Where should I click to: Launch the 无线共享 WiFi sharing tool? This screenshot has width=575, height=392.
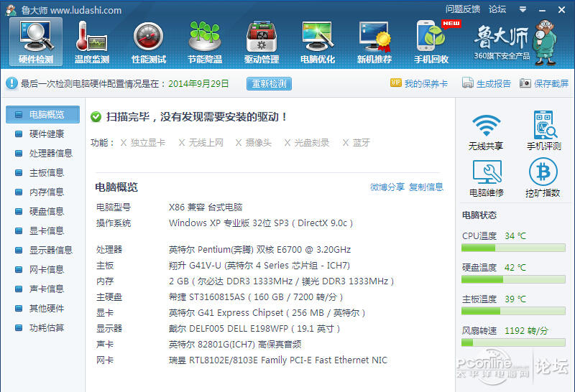[x=486, y=131]
